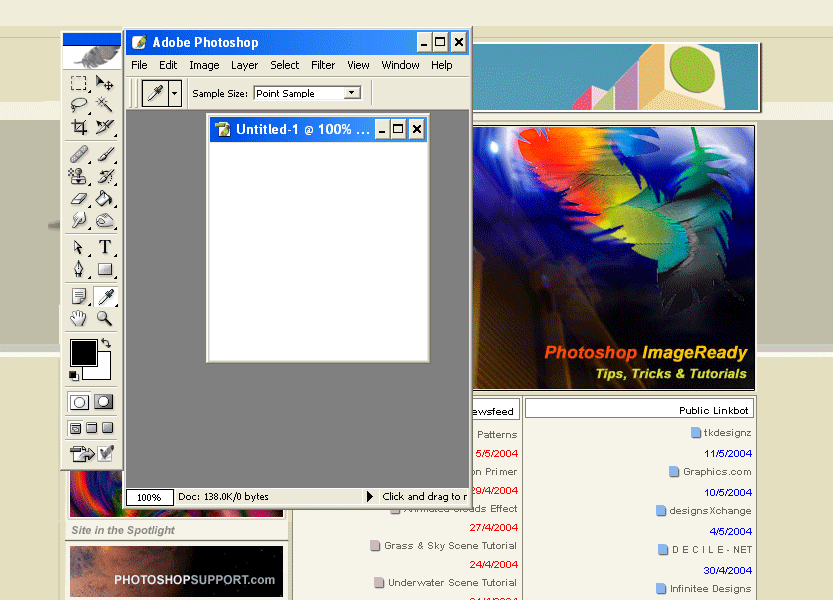Pick the Sponge tool
Image resolution: width=833 pixels, height=600 pixels.
click(x=104, y=220)
